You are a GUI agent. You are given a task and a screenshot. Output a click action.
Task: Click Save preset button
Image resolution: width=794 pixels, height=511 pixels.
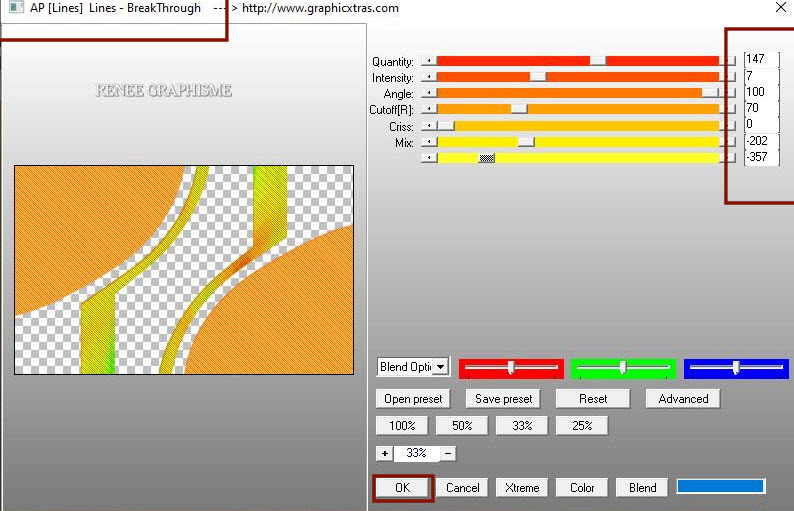tap(503, 399)
